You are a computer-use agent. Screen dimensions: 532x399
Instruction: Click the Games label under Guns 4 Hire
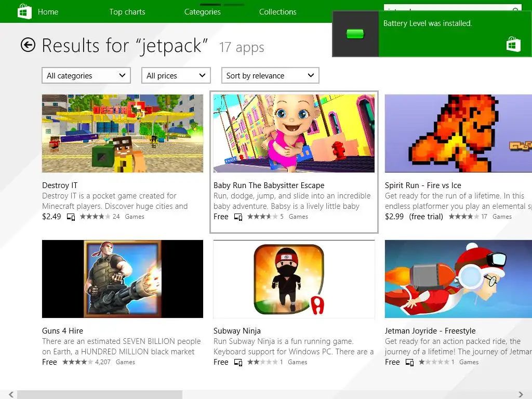click(125, 362)
